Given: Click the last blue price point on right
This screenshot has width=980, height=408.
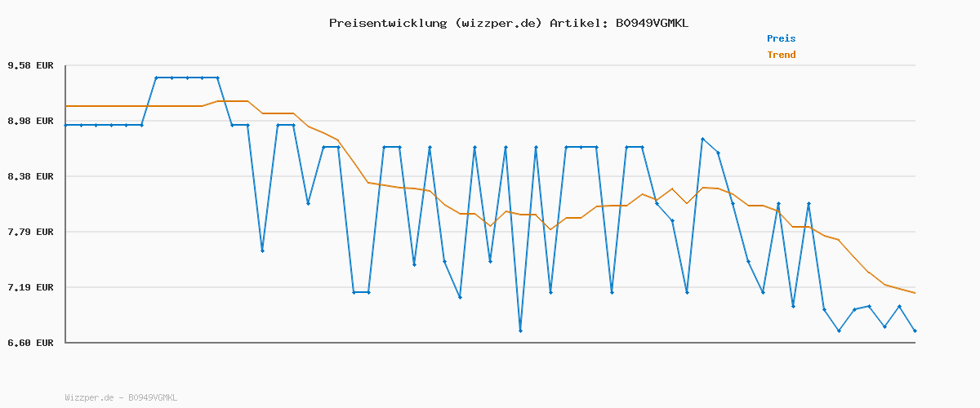Looking at the screenshot, I should [x=915, y=330].
